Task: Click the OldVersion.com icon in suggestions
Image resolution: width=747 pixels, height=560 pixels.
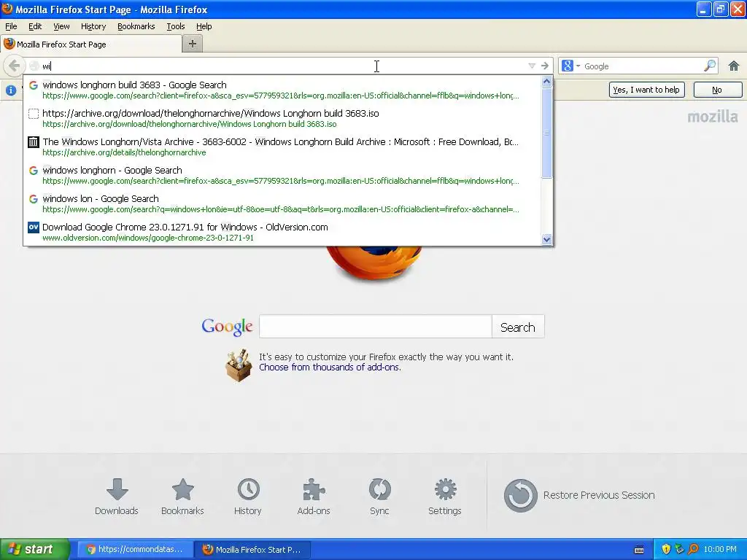Action: 34,227
